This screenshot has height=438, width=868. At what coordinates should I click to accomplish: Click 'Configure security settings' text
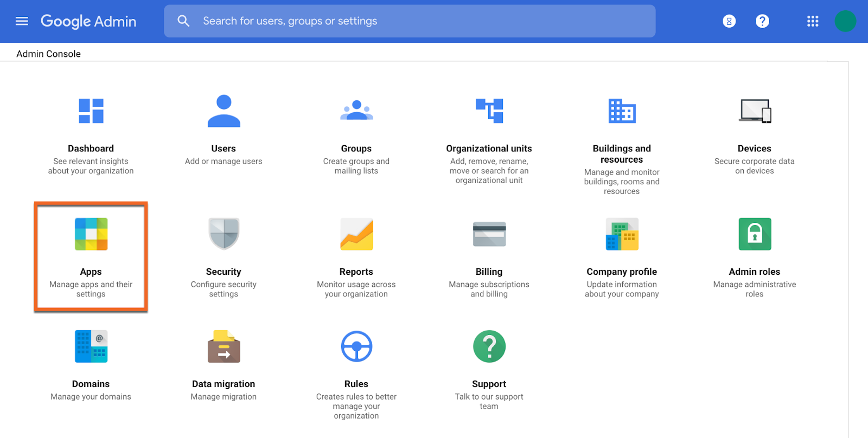224,289
